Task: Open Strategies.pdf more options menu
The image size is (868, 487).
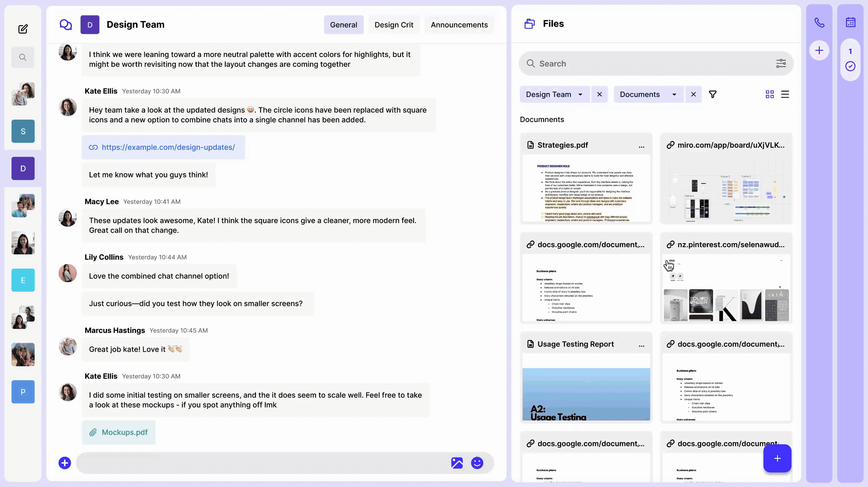Action: pos(642,146)
